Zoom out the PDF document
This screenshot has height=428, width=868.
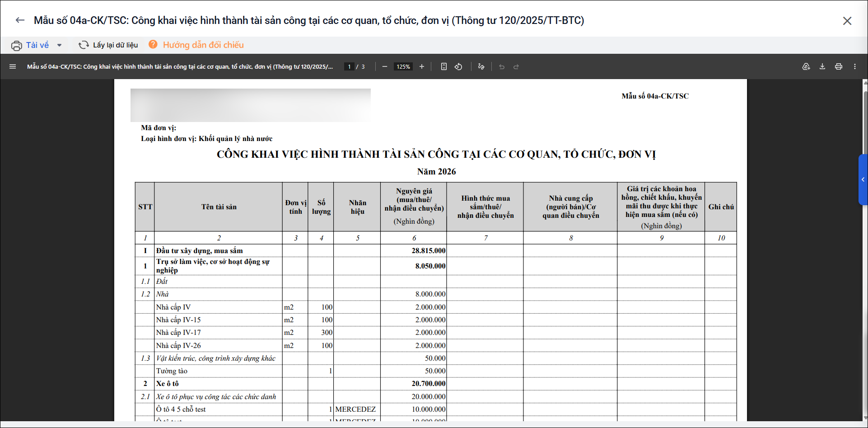(385, 66)
